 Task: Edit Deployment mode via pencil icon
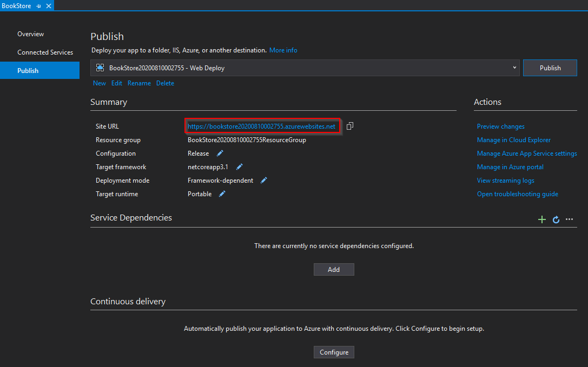coord(264,181)
